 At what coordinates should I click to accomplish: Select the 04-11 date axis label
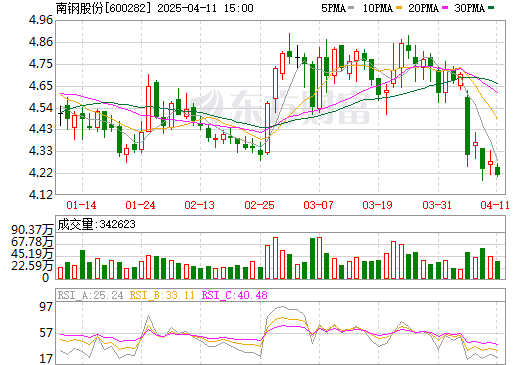pos(495,205)
